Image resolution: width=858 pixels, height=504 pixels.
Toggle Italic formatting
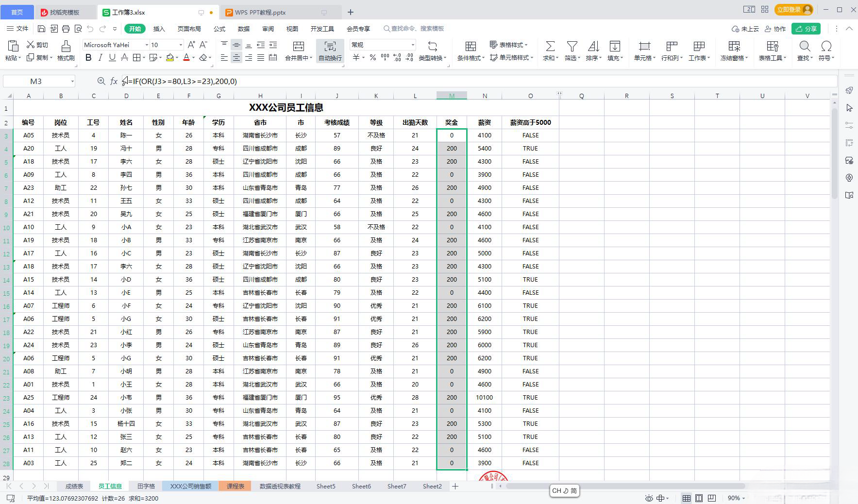[100, 57]
